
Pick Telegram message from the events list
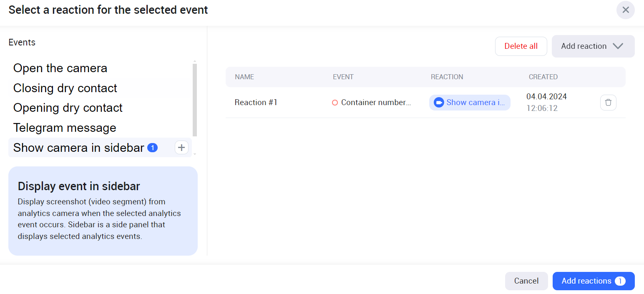(x=65, y=128)
